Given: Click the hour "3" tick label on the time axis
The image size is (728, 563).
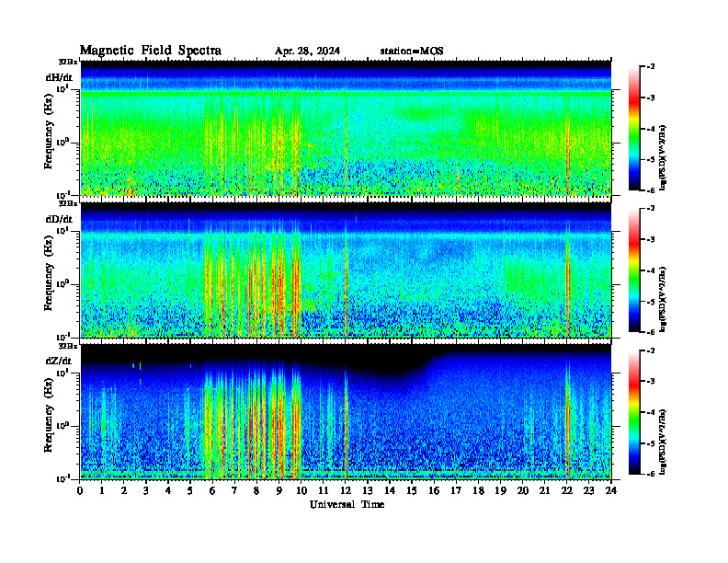Looking at the screenshot, I should tap(146, 490).
